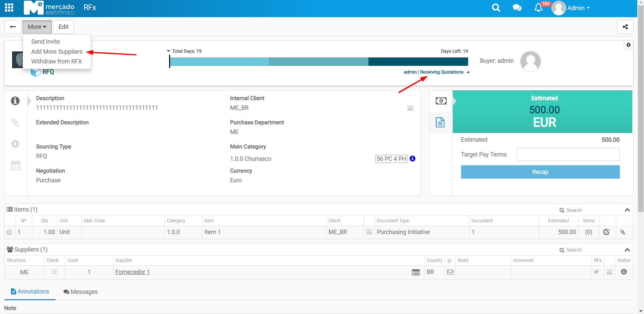Tick the checkbox for item row 1
644x314 pixels.
click(x=9, y=232)
